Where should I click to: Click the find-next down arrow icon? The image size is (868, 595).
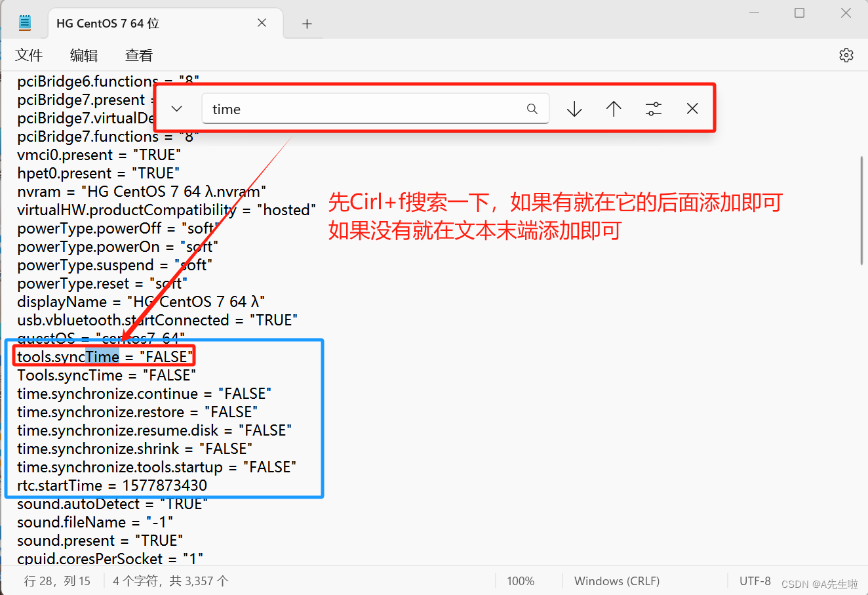click(x=574, y=108)
